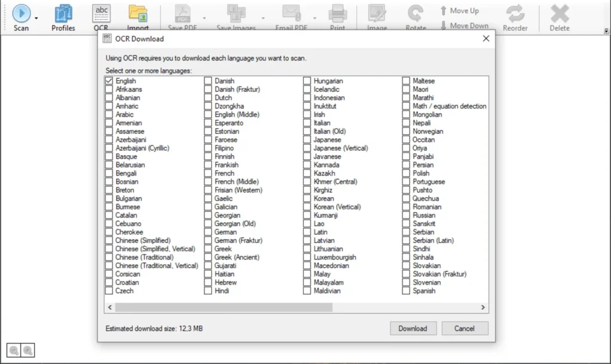Expand the Scan dropdown arrow
Image resolution: width=611 pixels, height=364 pixels.
36,18
